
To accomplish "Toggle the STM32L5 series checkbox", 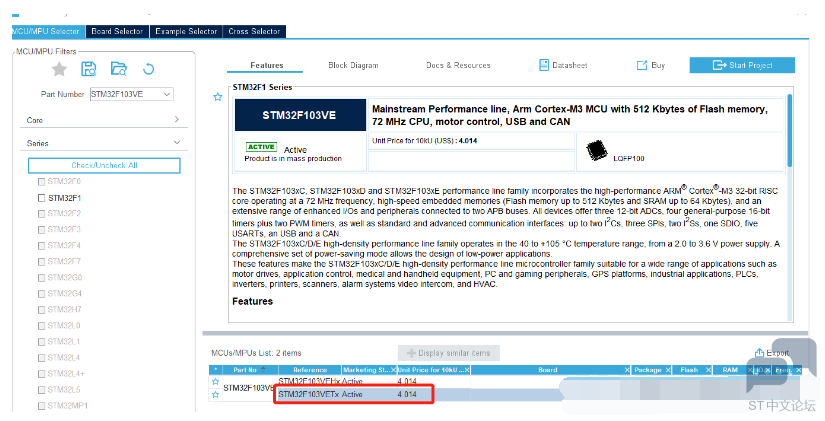I will click(x=41, y=390).
